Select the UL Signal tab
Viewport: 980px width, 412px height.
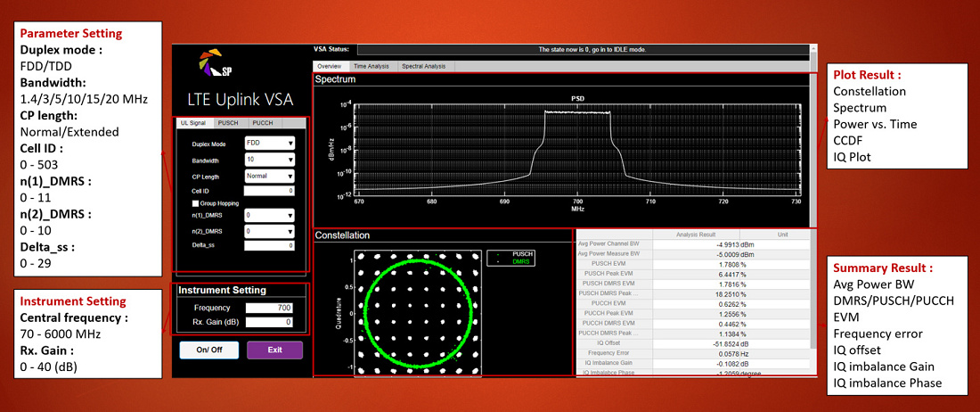pyautogui.click(x=193, y=123)
